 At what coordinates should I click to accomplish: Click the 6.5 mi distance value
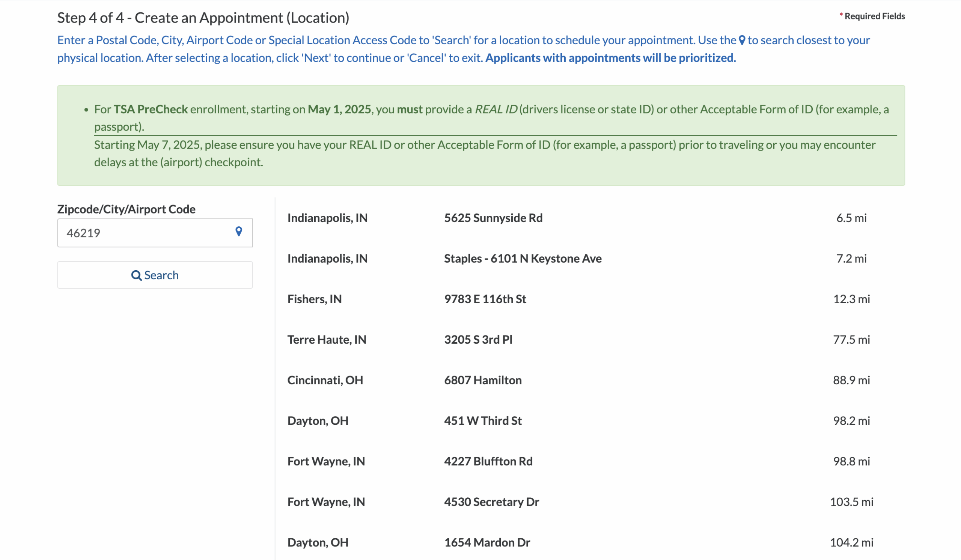(851, 218)
